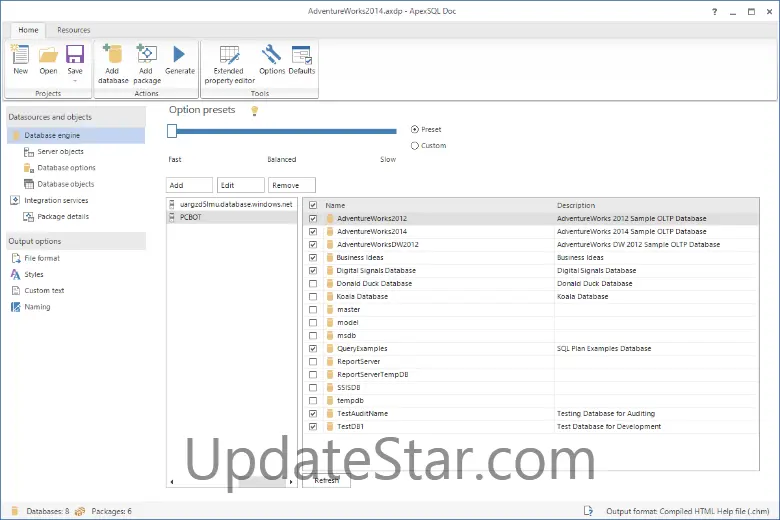Image resolution: width=780 pixels, height=520 pixels.
Task: Open the Extended property editor
Action: 229,54
